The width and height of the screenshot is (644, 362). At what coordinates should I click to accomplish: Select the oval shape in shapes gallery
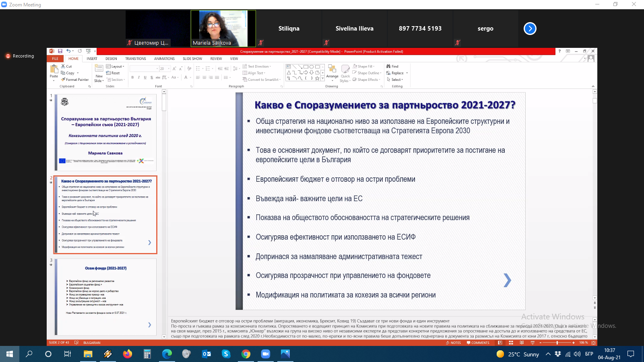click(312, 67)
